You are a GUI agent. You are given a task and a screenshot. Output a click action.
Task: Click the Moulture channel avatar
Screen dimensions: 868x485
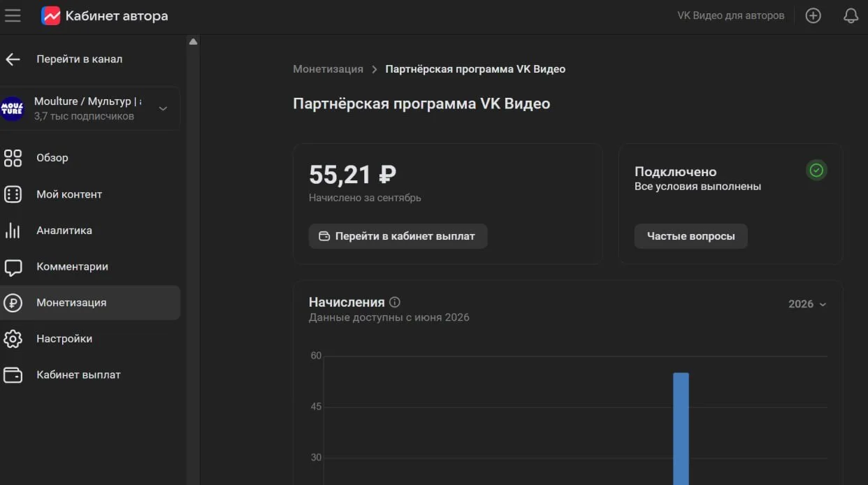[12, 108]
